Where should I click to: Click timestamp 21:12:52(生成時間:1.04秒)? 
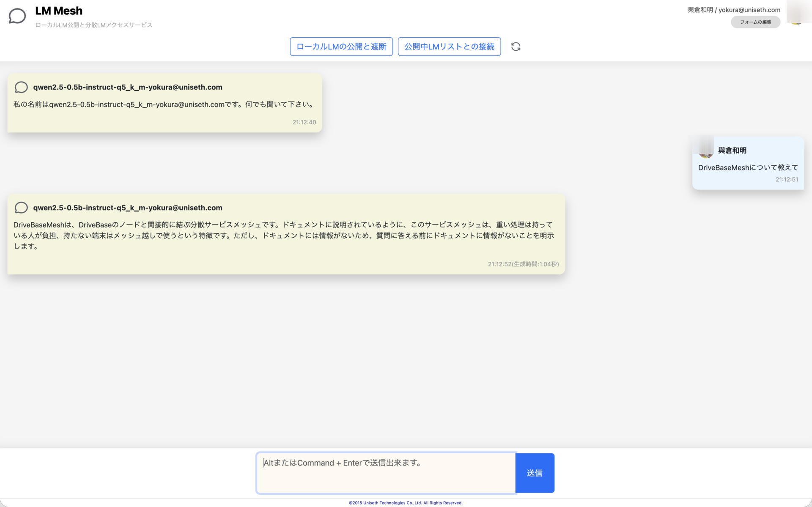523,264
